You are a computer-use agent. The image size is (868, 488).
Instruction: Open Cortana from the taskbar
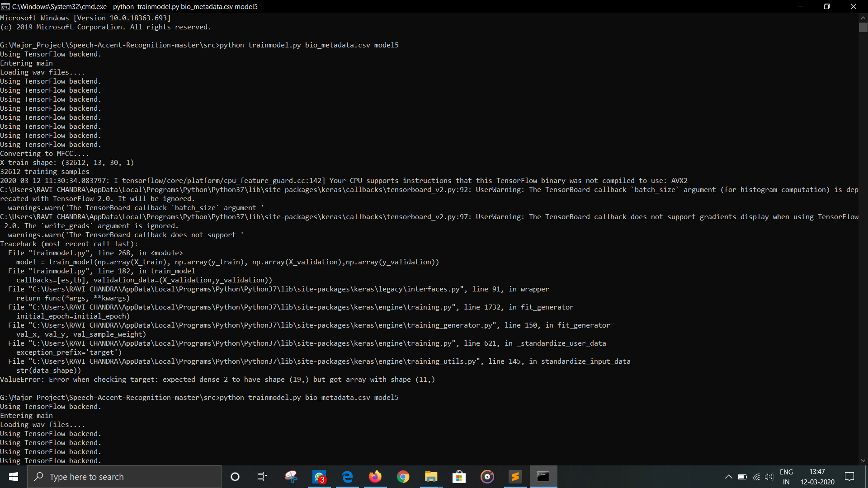coord(235,477)
